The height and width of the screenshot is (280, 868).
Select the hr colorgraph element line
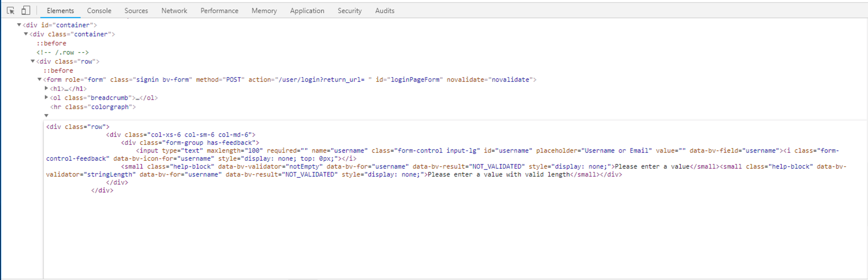[93, 107]
